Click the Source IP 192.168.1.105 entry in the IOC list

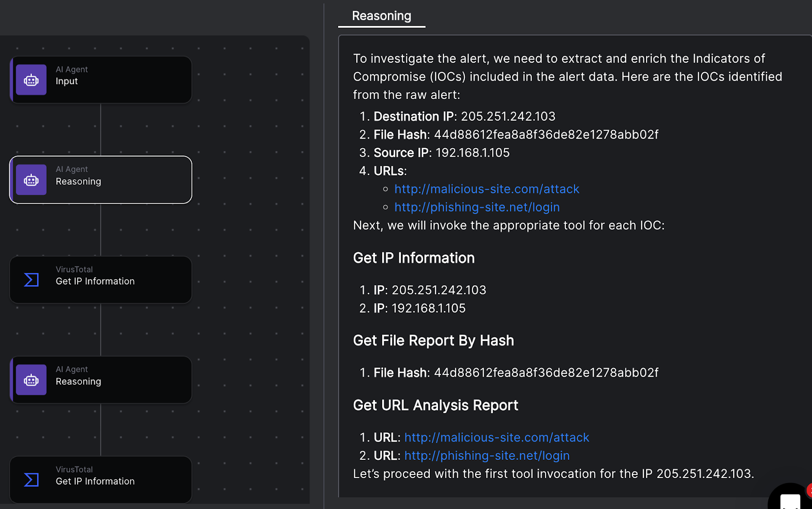pos(441,153)
